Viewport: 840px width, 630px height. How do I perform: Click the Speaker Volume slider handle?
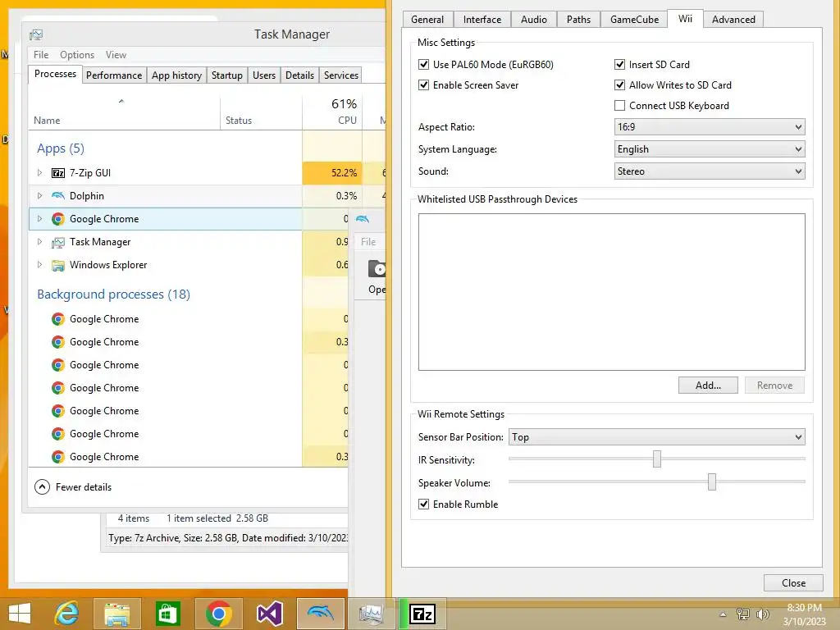click(712, 482)
